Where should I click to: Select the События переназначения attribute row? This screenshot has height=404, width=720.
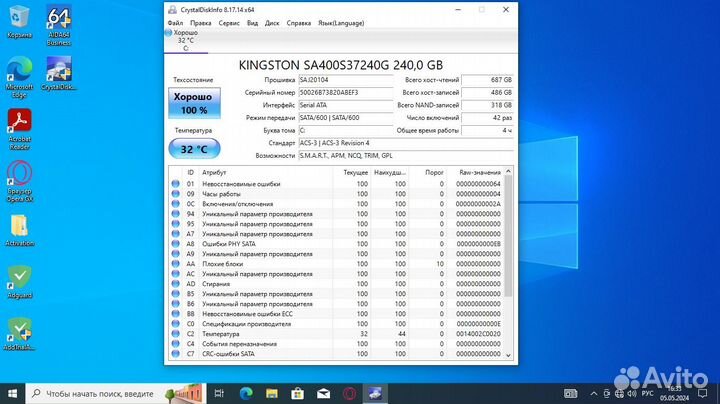pos(336,344)
